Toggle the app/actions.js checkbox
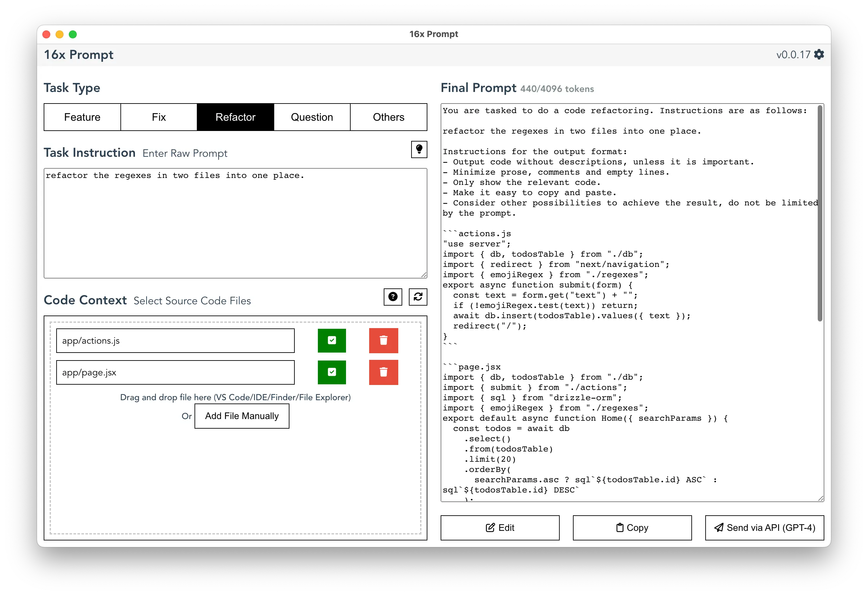Image resolution: width=868 pixels, height=596 pixels. tap(332, 341)
